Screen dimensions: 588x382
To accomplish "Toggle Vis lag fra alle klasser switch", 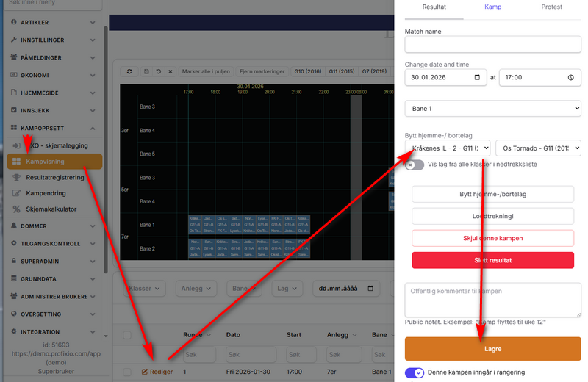I will 415,165.
